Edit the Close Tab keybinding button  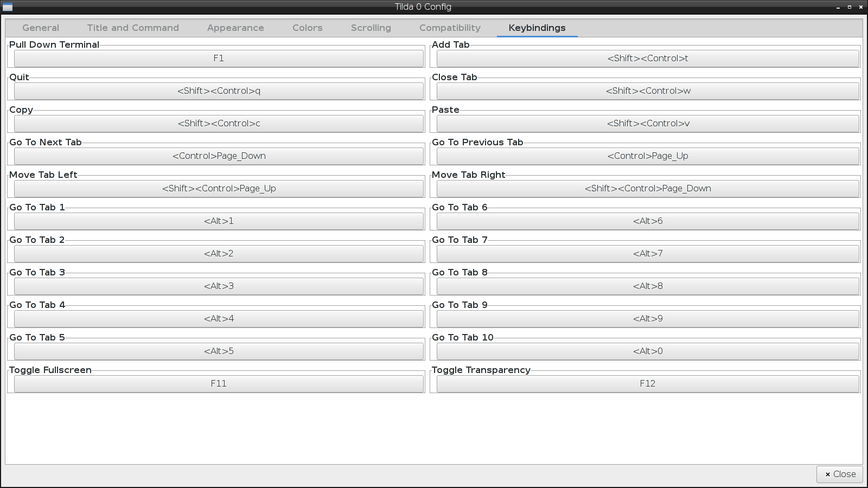(648, 91)
